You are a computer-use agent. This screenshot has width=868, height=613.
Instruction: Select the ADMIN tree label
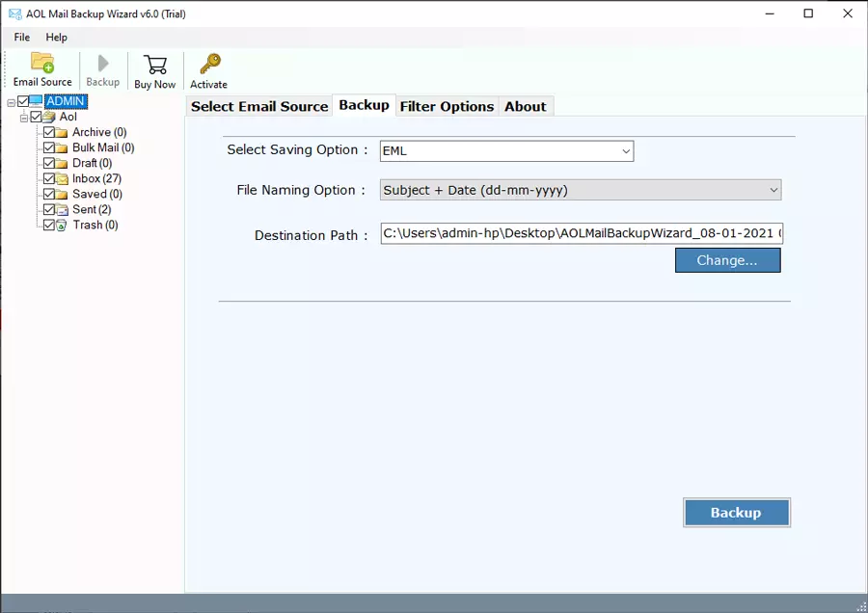(x=66, y=100)
